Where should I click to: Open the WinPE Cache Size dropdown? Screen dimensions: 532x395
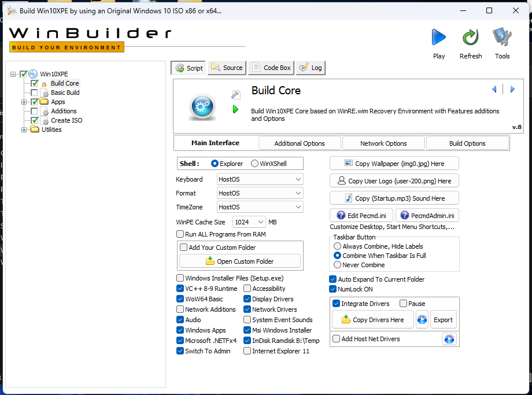[x=249, y=222]
